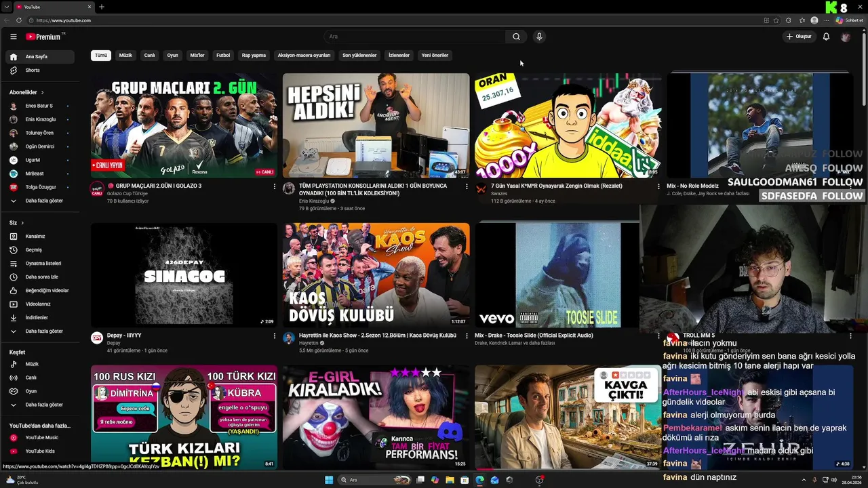
Task: Open more options for TÜM PLAYSTATION video
Action: pyautogui.click(x=467, y=186)
